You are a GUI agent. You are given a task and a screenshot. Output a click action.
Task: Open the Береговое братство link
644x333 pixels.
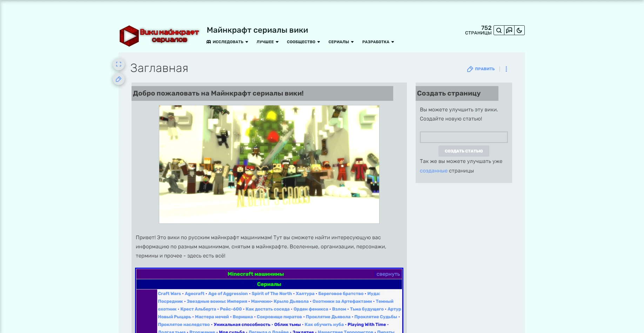pyautogui.click(x=341, y=294)
